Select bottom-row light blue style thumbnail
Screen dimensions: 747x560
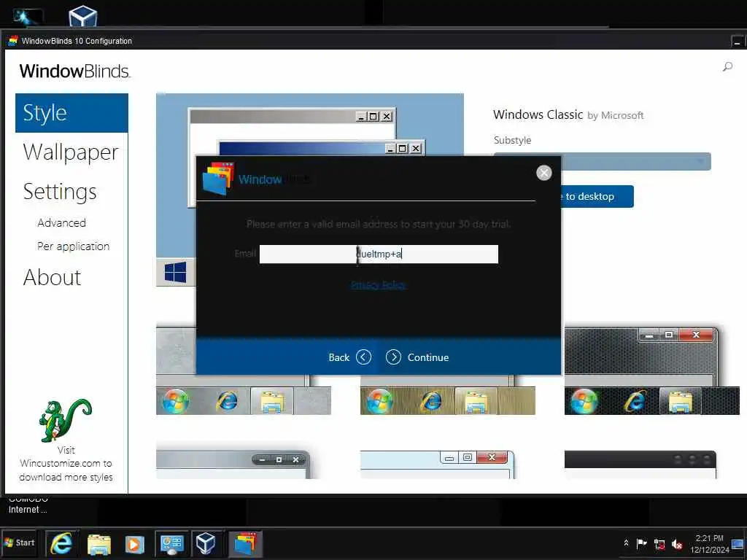pyautogui.click(x=438, y=464)
